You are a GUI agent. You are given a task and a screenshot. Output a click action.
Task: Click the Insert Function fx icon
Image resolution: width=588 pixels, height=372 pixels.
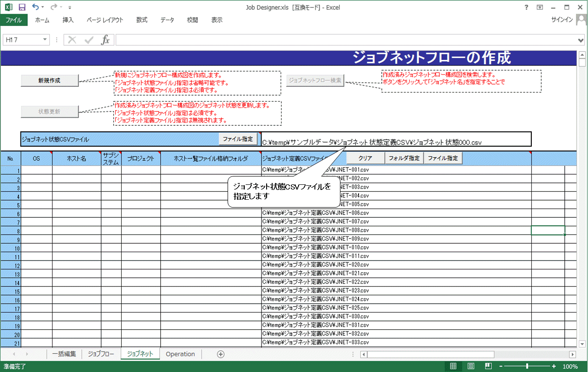click(x=105, y=40)
